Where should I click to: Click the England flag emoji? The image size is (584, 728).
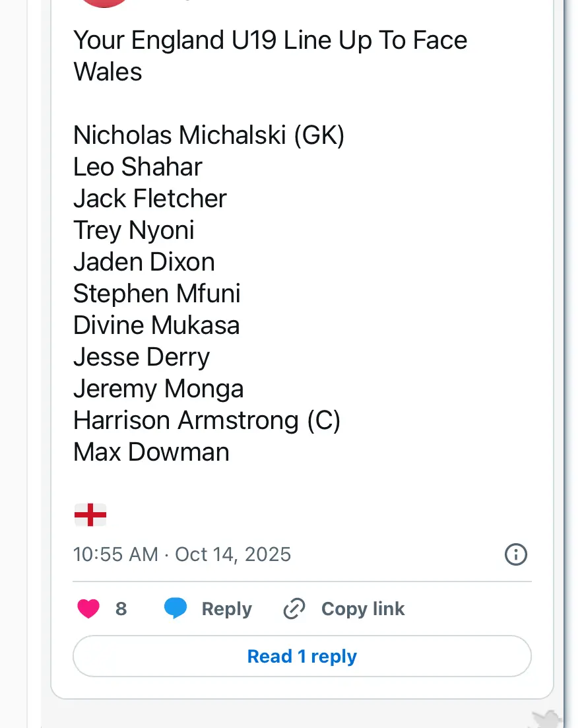click(90, 515)
